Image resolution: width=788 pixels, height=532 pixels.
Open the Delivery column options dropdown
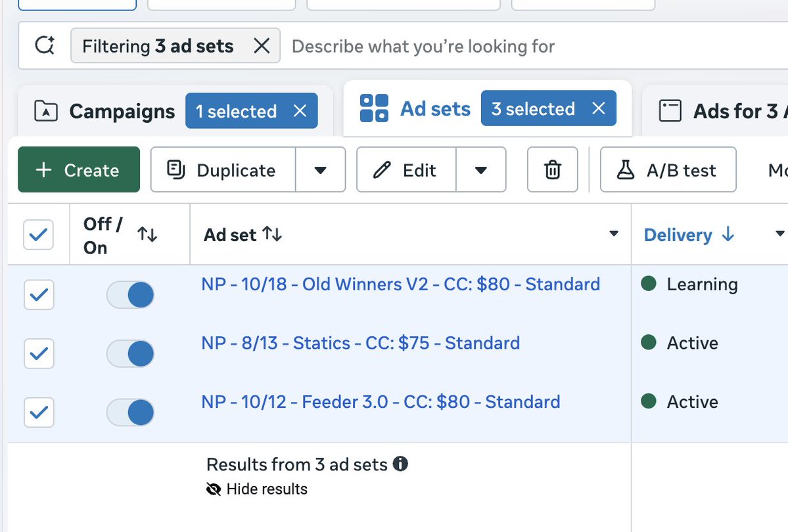point(779,234)
